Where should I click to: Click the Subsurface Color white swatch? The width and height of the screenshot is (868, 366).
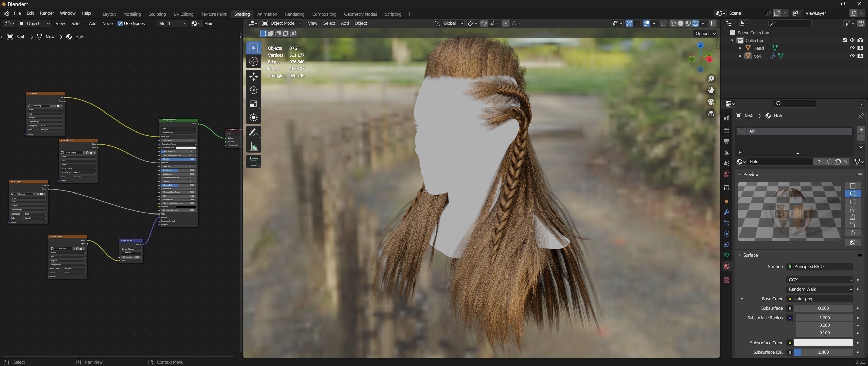pyautogui.click(x=823, y=343)
